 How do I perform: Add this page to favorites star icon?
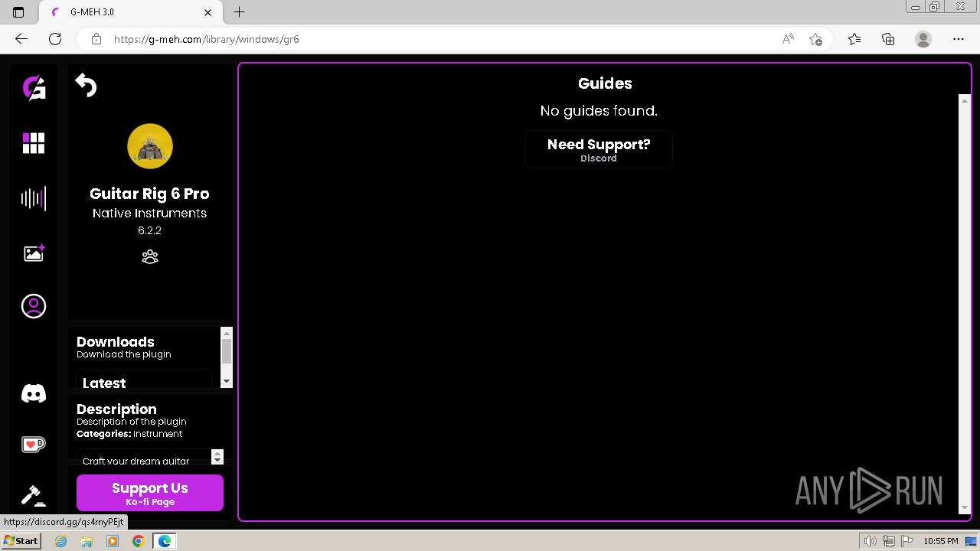816,39
